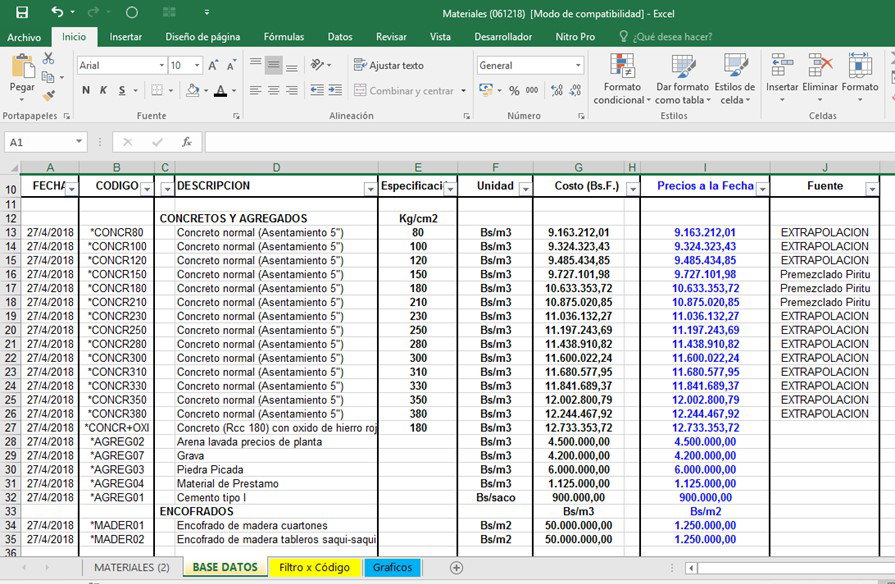This screenshot has width=895, height=584.
Task: Click the percent style icon
Action: [x=514, y=90]
